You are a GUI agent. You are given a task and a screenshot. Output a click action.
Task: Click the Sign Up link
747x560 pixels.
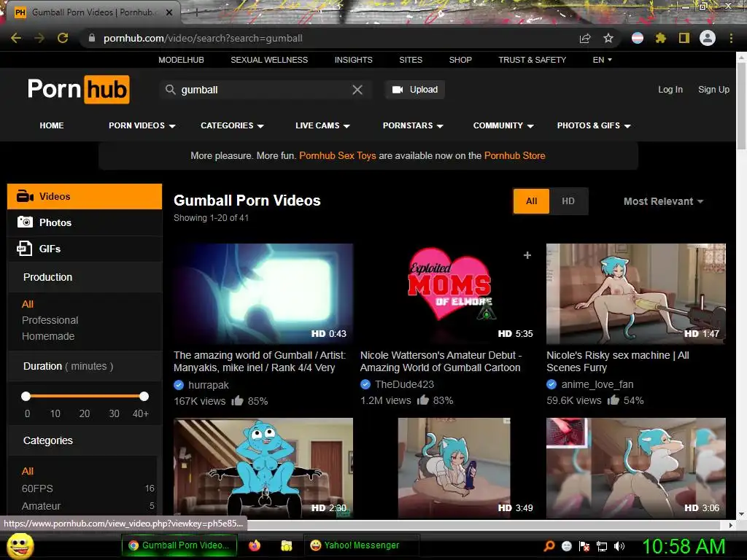click(x=713, y=90)
